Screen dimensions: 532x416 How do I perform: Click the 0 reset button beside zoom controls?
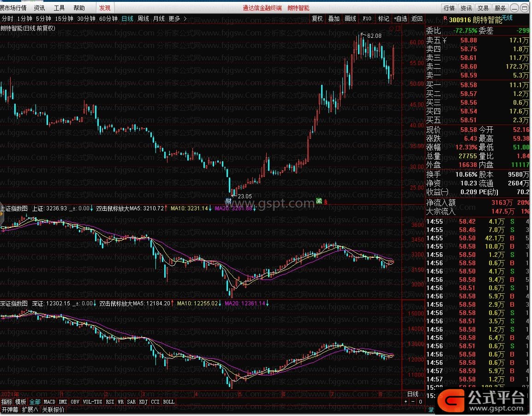(420, 402)
